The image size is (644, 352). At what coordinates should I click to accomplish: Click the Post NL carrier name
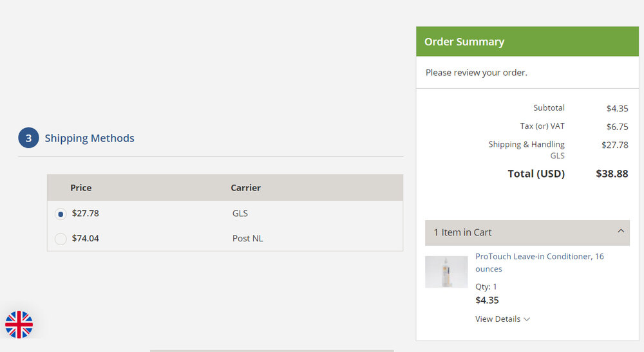(x=247, y=239)
